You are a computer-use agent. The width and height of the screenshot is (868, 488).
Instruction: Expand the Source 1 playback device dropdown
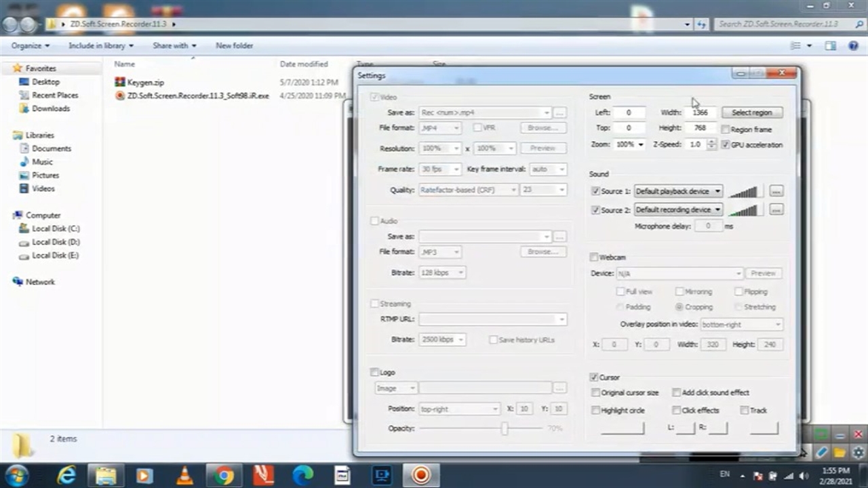click(x=717, y=192)
